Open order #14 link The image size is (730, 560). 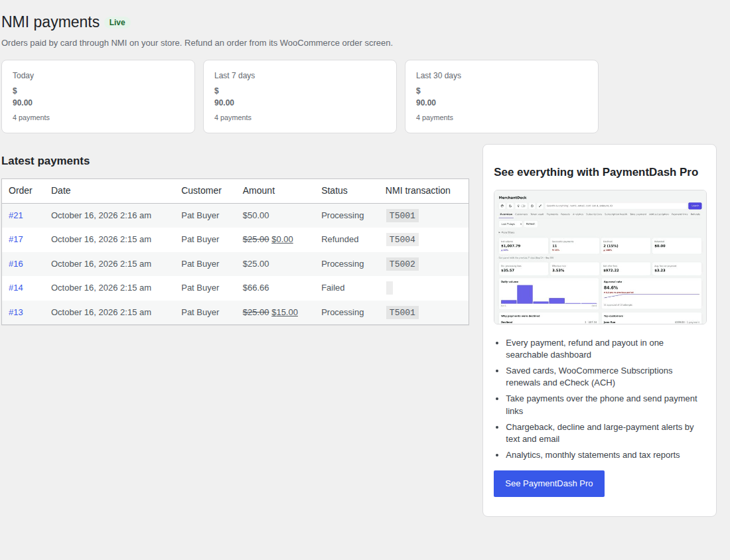(16, 288)
